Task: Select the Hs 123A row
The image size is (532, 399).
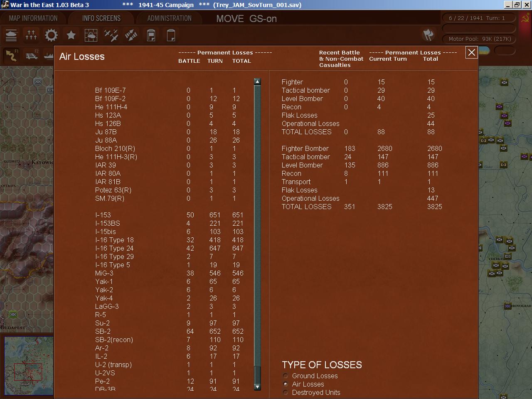Action: (167, 115)
